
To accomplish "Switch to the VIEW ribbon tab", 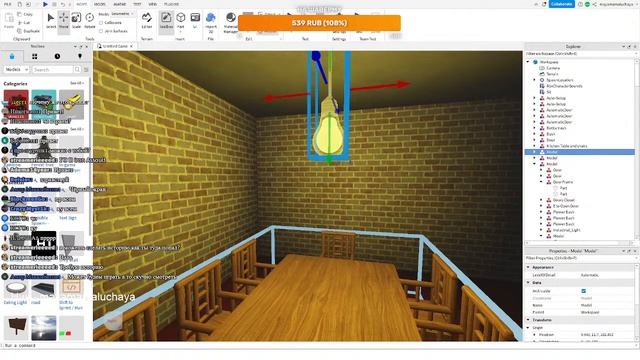I will [x=153, y=4].
